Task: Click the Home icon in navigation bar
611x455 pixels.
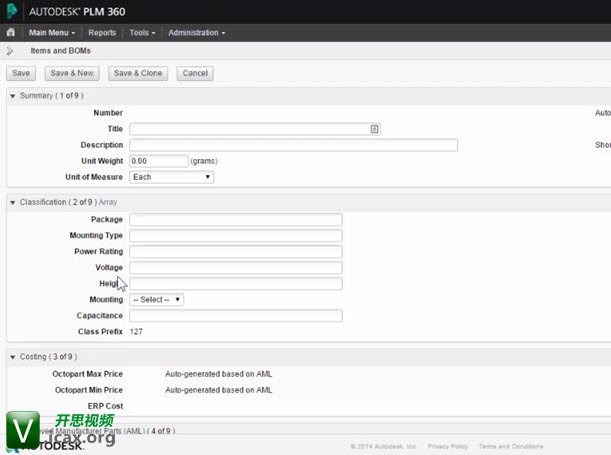Action: click(x=11, y=32)
